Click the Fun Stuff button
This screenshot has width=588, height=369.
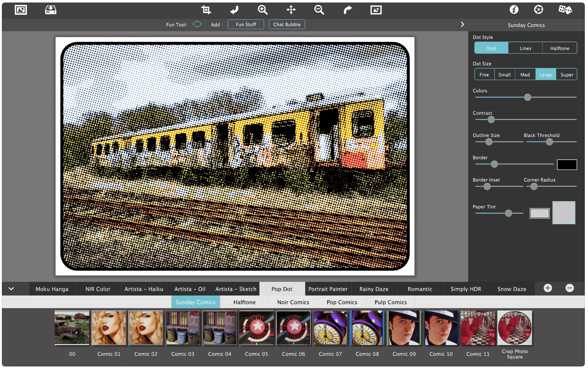(246, 24)
